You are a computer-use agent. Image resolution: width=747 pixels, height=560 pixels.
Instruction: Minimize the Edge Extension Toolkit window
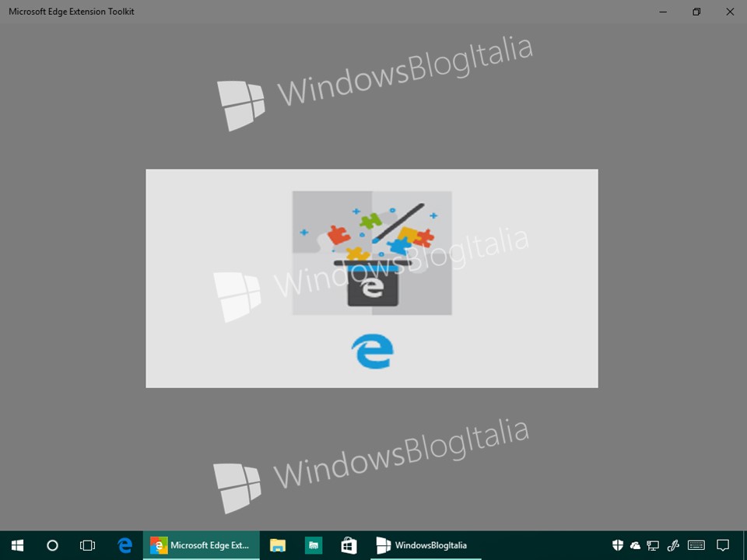[663, 12]
